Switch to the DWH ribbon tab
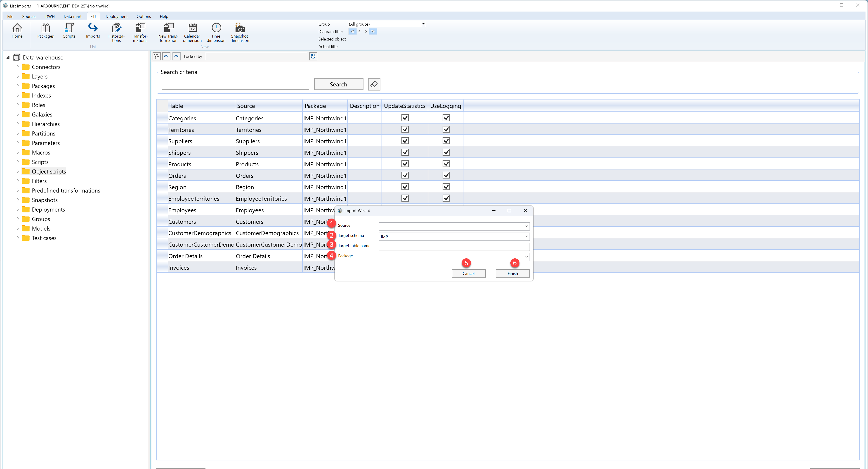This screenshot has width=868, height=469. point(50,16)
